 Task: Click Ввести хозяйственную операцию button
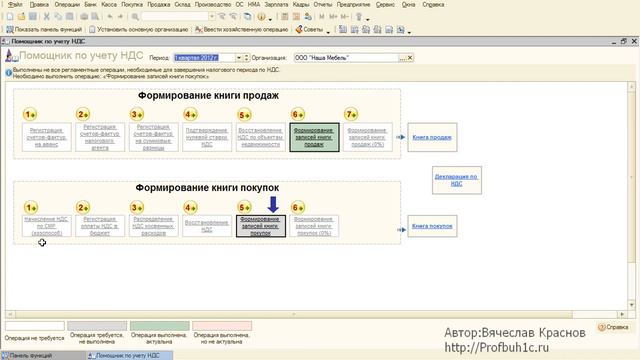[x=242, y=29]
